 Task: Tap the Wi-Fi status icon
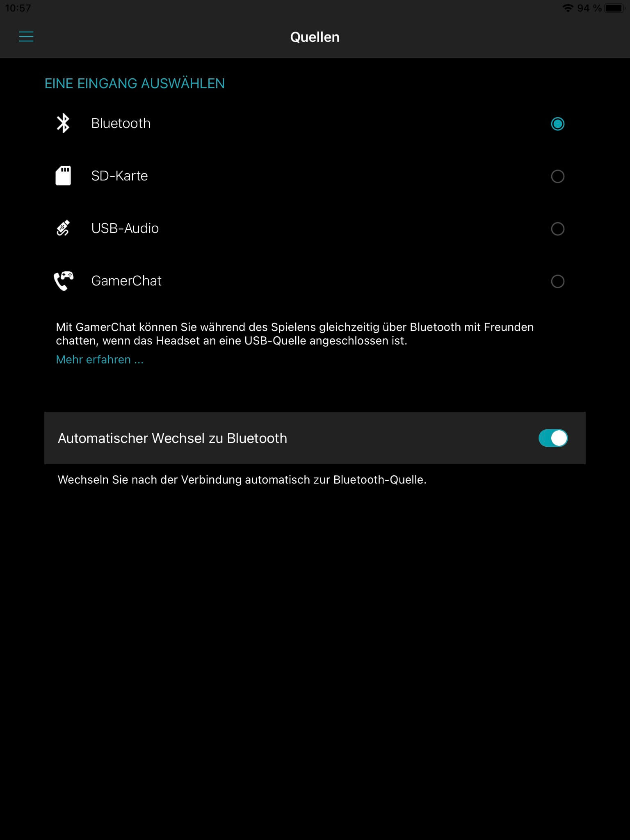[568, 8]
